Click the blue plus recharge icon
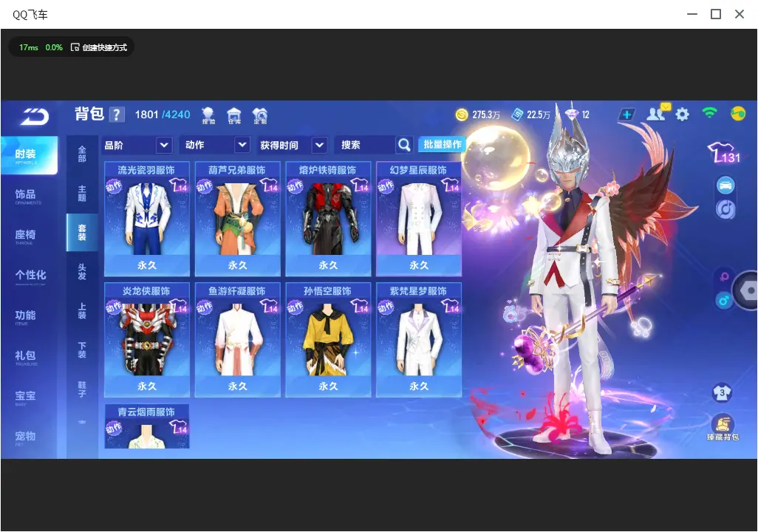Image resolution: width=758 pixels, height=532 pixels. tap(626, 115)
